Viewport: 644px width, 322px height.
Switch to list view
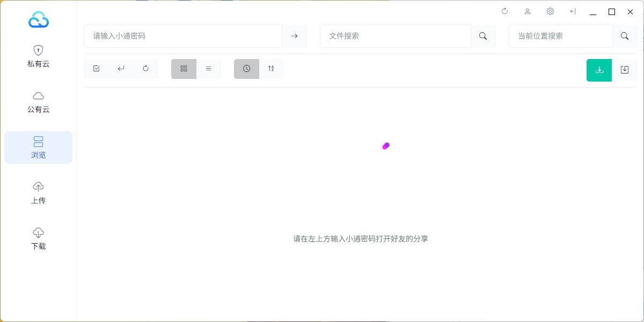pos(209,69)
